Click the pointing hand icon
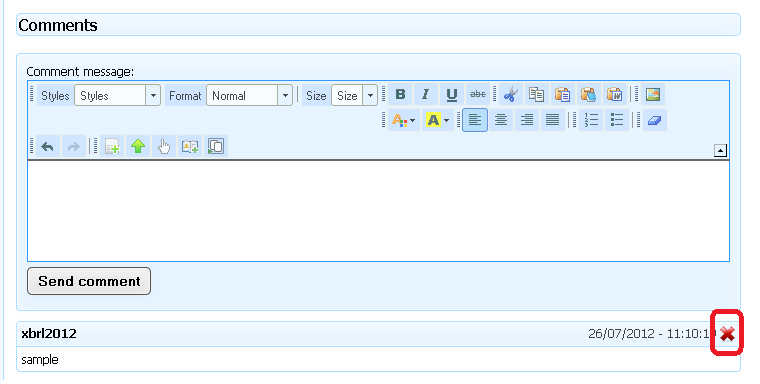This screenshot has width=760, height=384. [164, 146]
